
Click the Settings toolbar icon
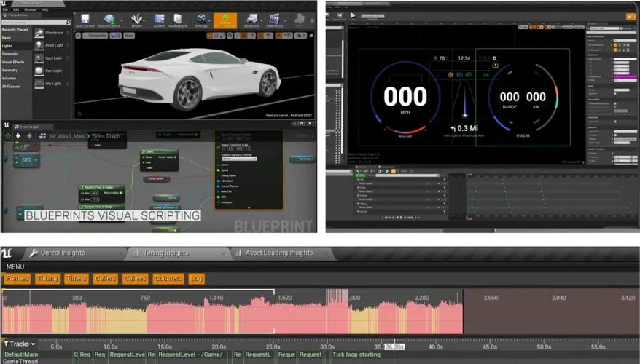[x=201, y=20]
